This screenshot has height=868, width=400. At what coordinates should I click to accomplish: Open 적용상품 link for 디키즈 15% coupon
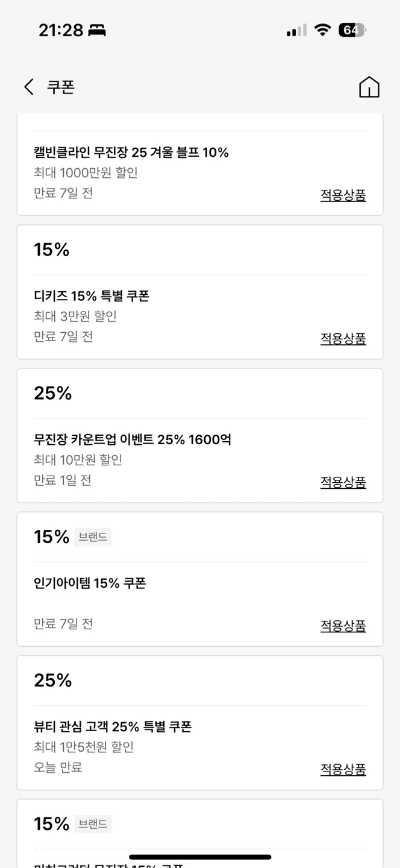click(343, 338)
